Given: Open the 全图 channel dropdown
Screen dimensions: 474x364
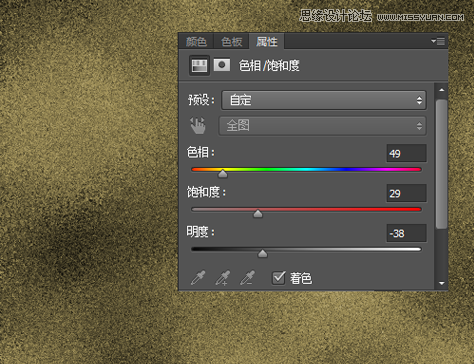Looking at the screenshot, I should pos(322,126).
